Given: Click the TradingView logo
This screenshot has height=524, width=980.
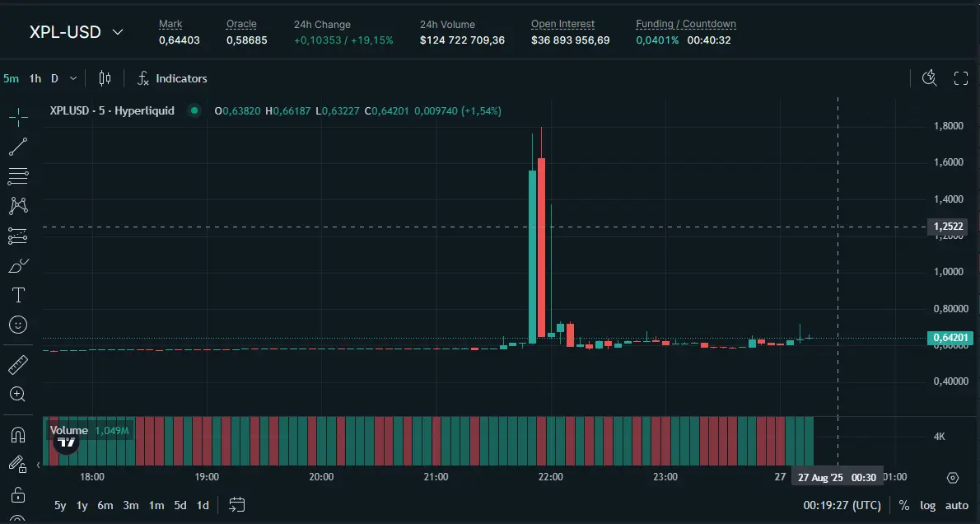Looking at the screenshot, I should (x=66, y=442).
